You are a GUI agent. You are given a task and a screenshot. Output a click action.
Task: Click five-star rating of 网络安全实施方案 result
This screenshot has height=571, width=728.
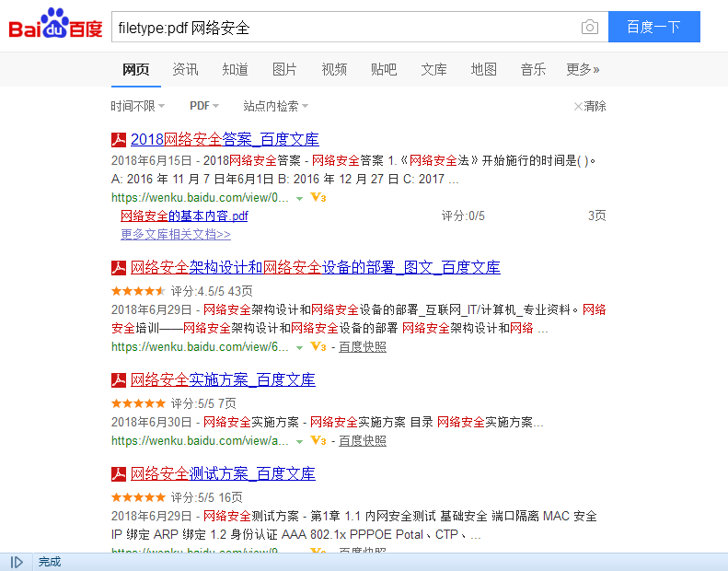[138, 403]
